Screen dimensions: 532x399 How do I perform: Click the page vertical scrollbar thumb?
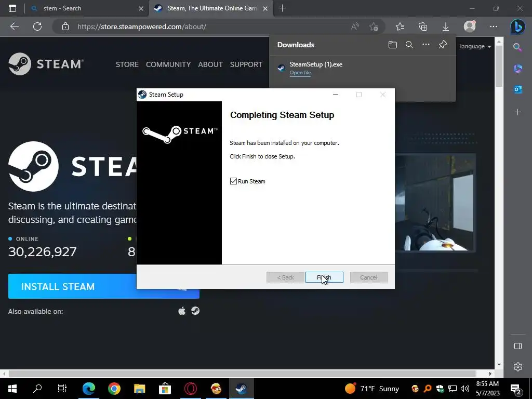point(499,66)
